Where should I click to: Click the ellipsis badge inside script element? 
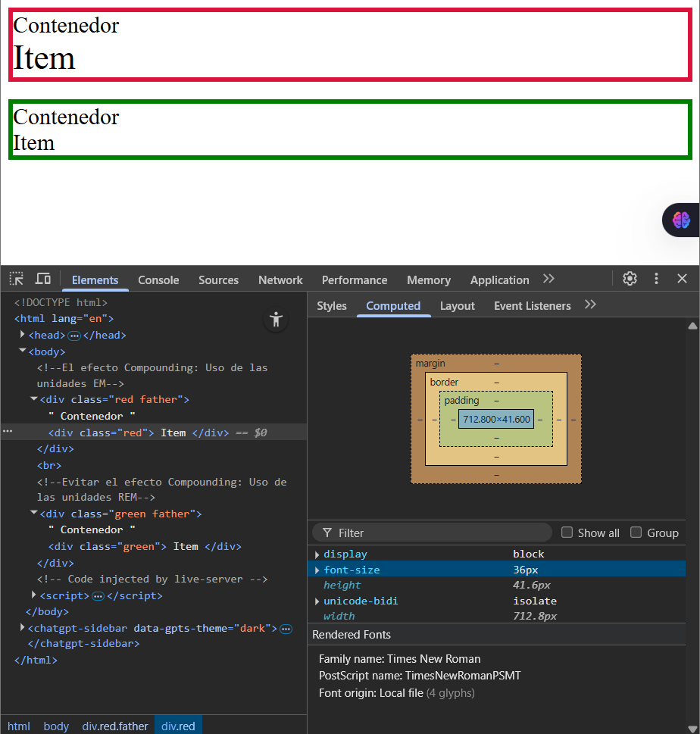tap(98, 596)
